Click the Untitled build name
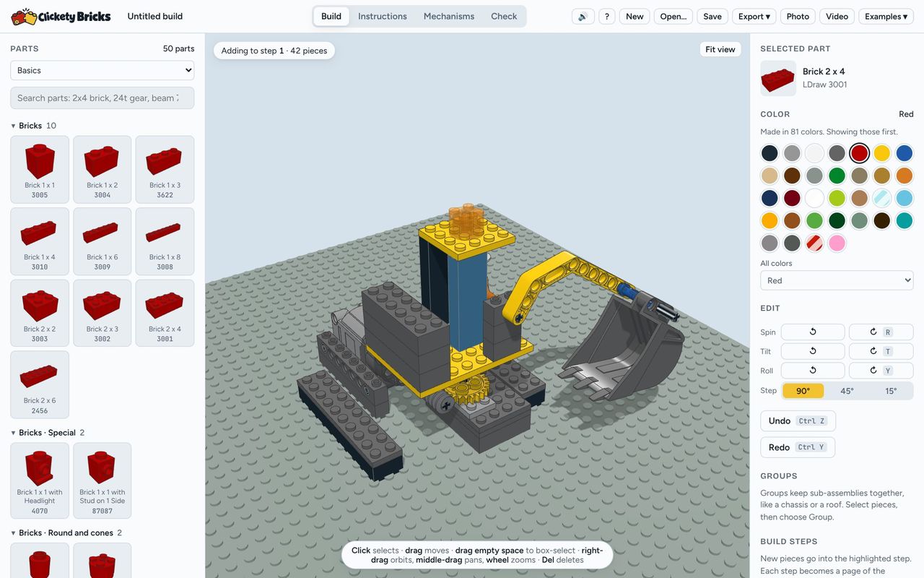The image size is (924, 578). (x=154, y=16)
